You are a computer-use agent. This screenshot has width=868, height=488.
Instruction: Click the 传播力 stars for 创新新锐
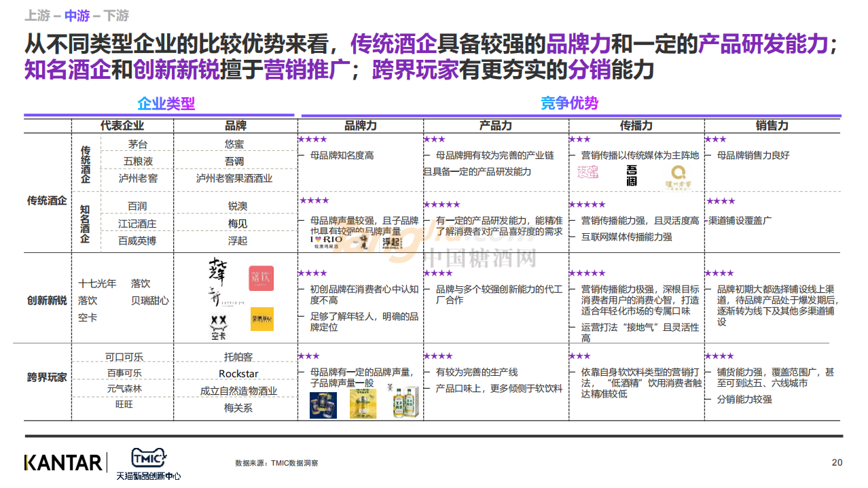pos(587,273)
